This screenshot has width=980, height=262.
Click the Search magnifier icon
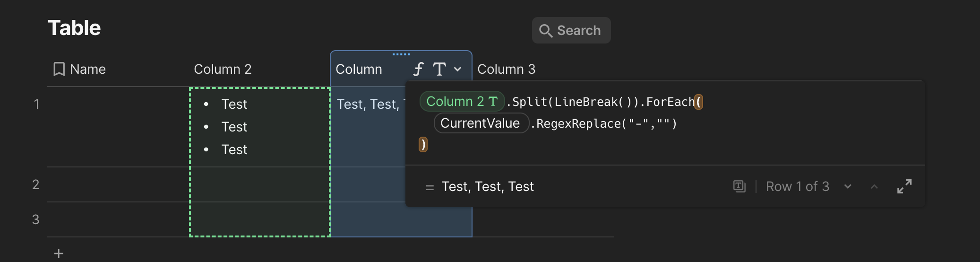(x=546, y=31)
